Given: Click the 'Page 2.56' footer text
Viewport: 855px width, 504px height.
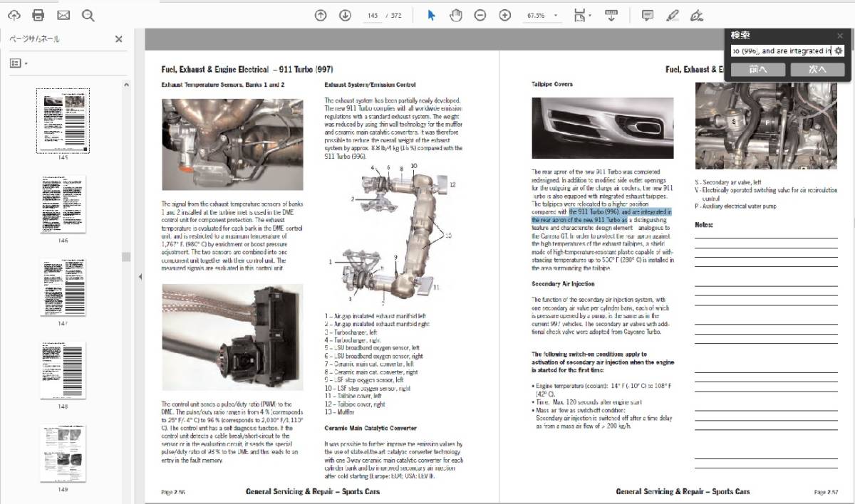Looking at the screenshot, I should point(174,492).
